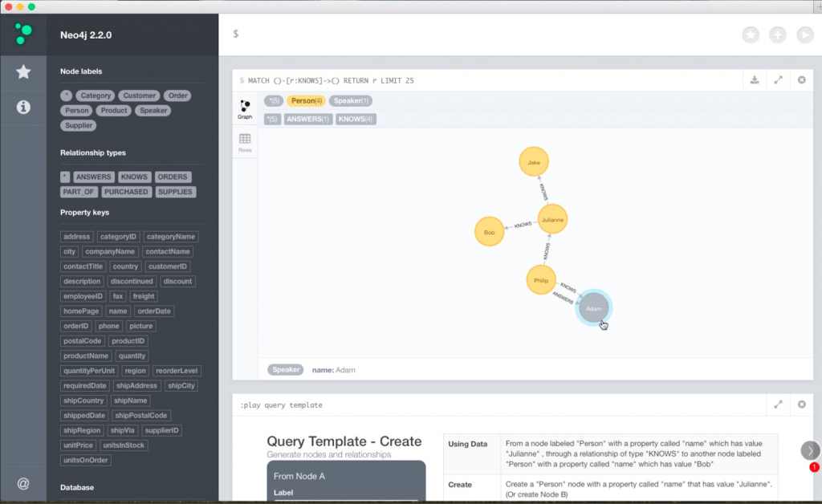Screen dimensions: 822x504
Task: Click the supplierID property key
Action: (162, 430)
